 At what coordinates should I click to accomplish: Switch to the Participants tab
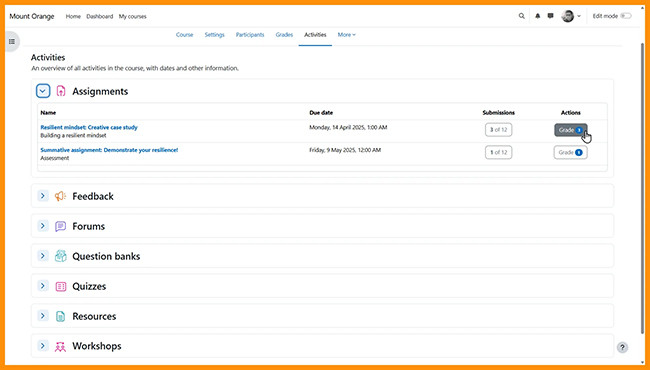click(250, 35)
